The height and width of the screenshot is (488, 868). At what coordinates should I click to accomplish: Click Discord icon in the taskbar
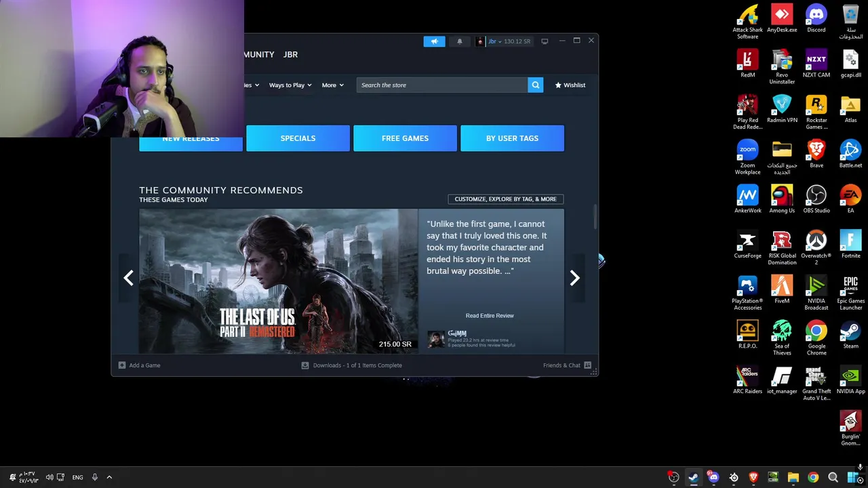[x=713, y=477]
